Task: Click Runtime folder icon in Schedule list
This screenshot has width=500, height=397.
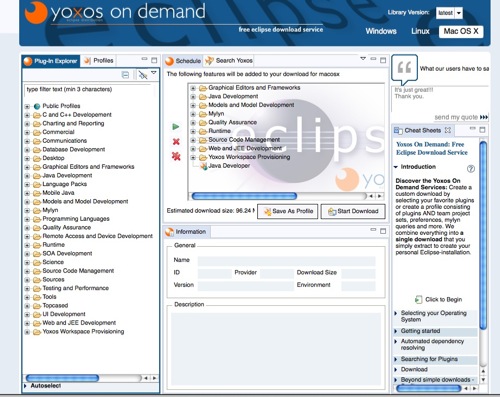Action: [203, 131]
